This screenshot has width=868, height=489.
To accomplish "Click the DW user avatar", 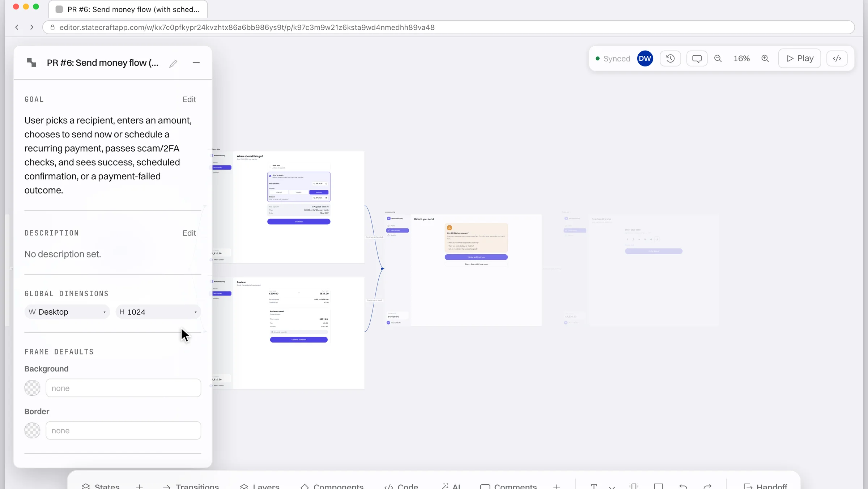I will coord(645,59).
